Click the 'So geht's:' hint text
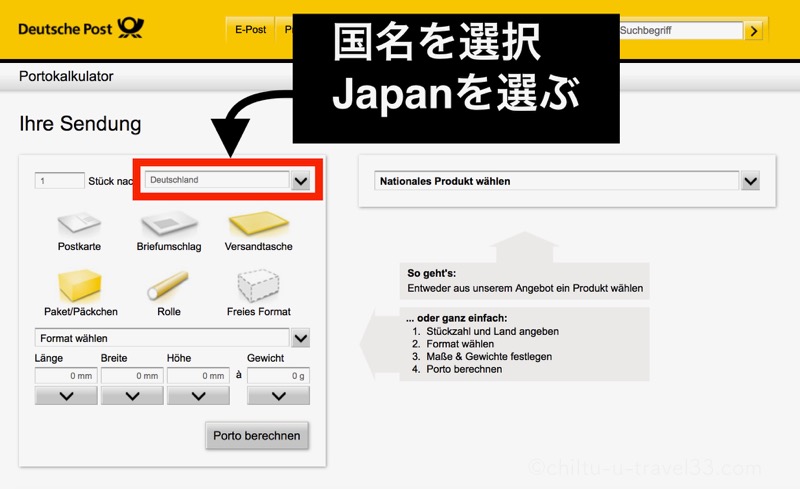800x489 pixels. (x=432, y=273)
